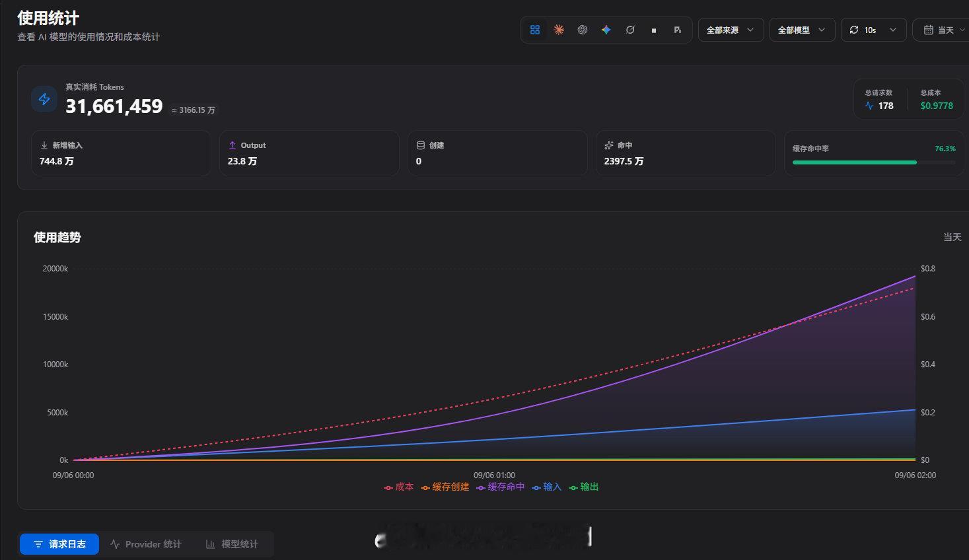Toggle the 成本 series in chart legend
The height and width of the screenshot is (560, 969).
[x=399, y=487]
